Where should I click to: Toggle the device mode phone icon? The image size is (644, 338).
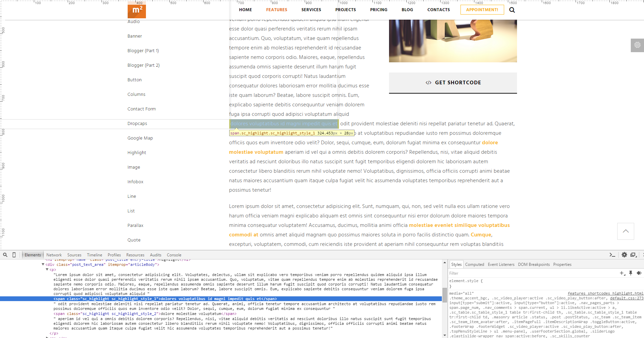[14, 255]
